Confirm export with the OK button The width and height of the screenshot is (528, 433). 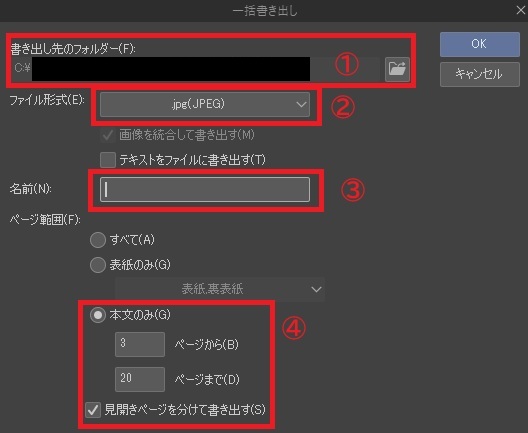click(480, 44)
